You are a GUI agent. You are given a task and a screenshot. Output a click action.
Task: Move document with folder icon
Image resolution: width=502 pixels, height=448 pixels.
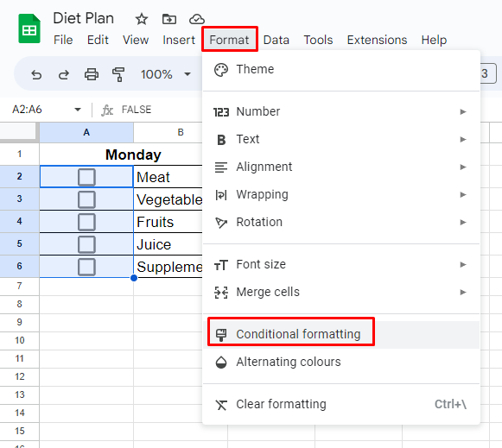(169, 19)
